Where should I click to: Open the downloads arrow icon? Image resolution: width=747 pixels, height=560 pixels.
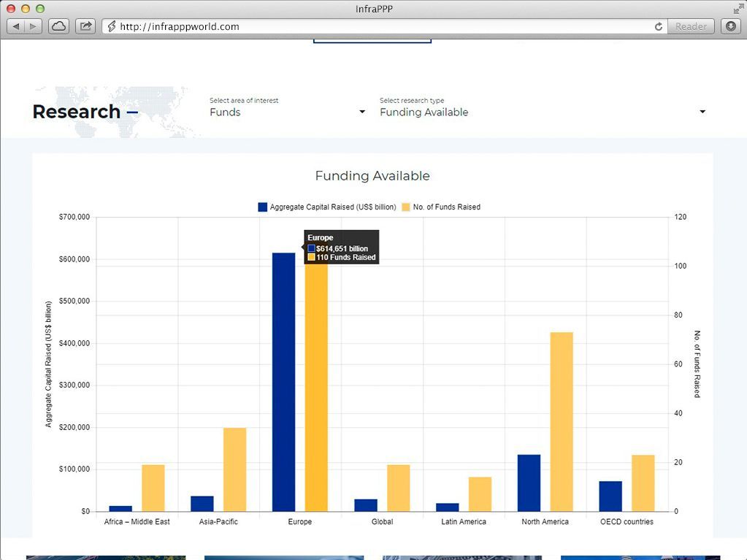point(730,26)
